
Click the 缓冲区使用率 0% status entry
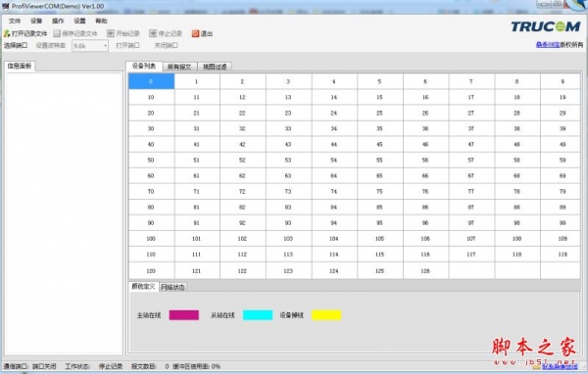(197, 366)
